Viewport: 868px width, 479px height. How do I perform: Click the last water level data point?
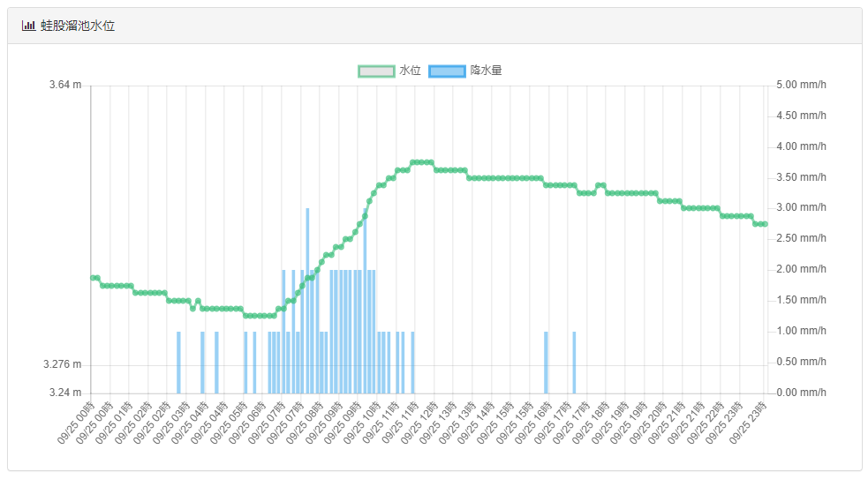[x=765, y=224]
